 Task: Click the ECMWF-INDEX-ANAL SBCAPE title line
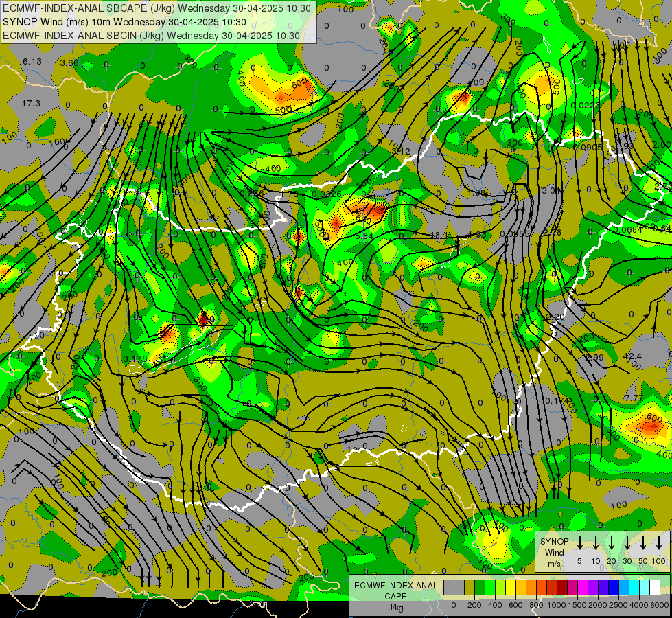[x=157, y=8]
